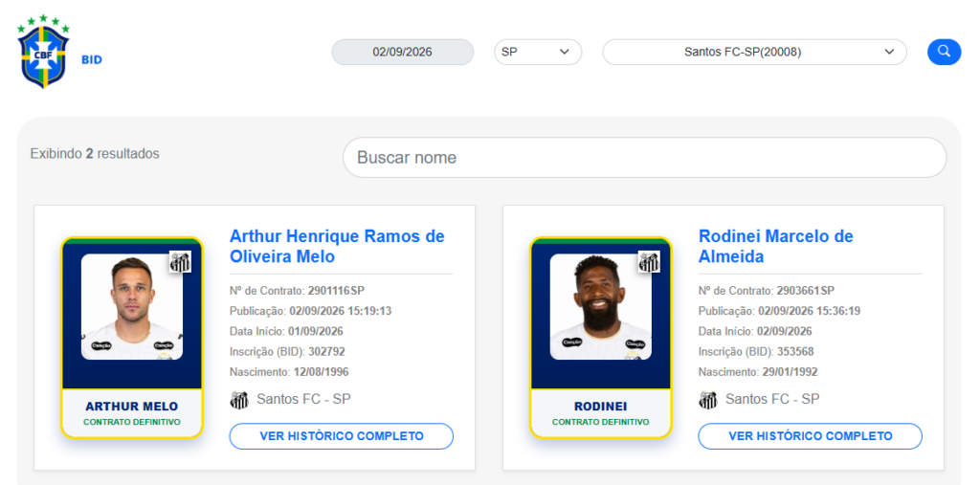Image resolution: width=980 pixels, height=485 pixels.
Task: Click birth date 12/08/1996
Action: (322, 372)
